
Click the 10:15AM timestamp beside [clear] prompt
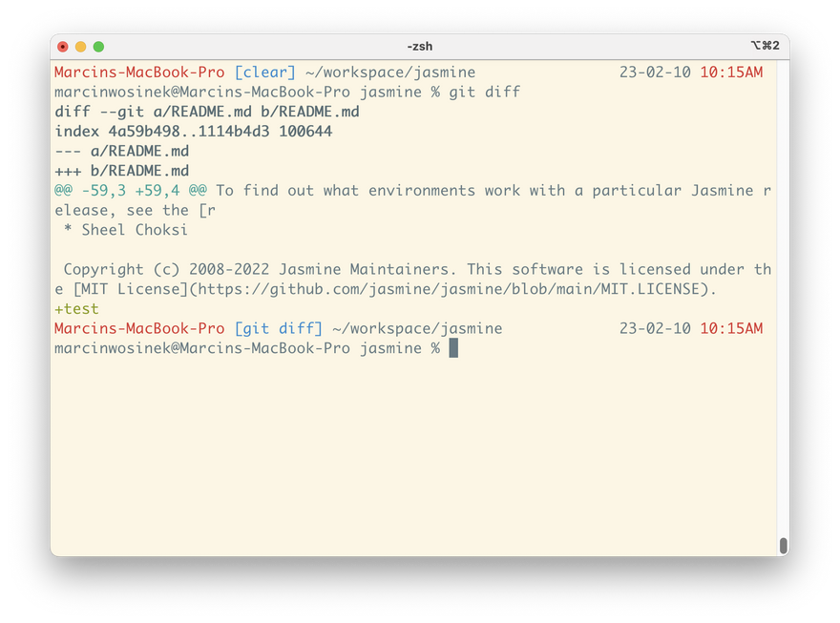pyautogui.click(x=731, y=73)
